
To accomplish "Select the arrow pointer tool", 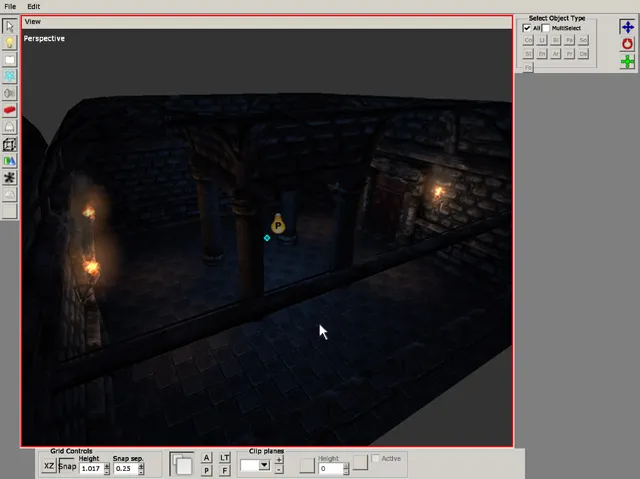I will pos(9,25).
